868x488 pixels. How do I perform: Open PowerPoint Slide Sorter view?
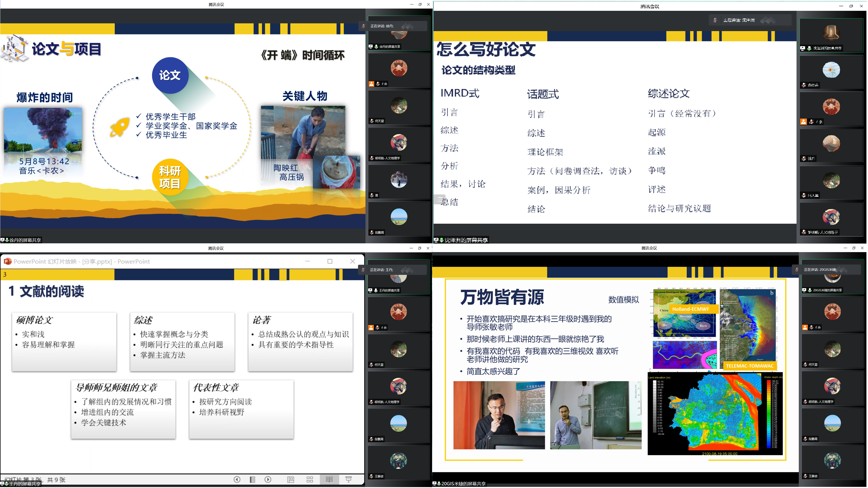[310, 480]
